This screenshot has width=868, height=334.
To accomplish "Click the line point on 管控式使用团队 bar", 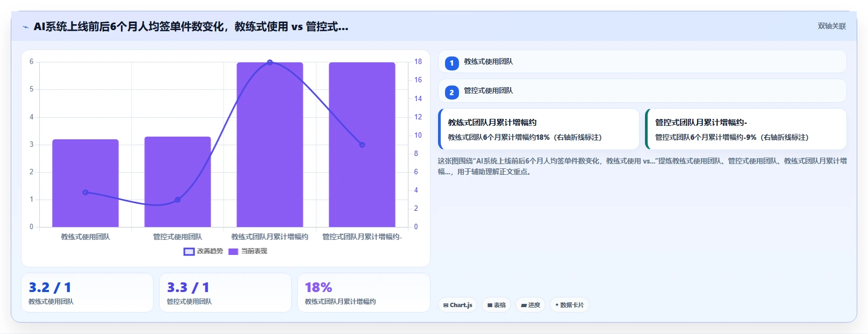I will point(177,200).
